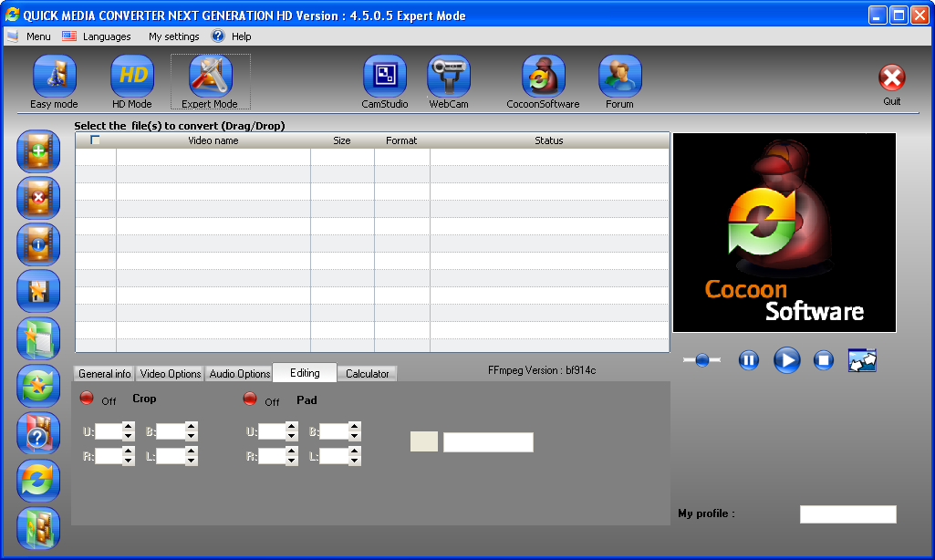This screenshot has height=560, width=935.
Task: Sort by Size column header
Action: tap(342, 140)
